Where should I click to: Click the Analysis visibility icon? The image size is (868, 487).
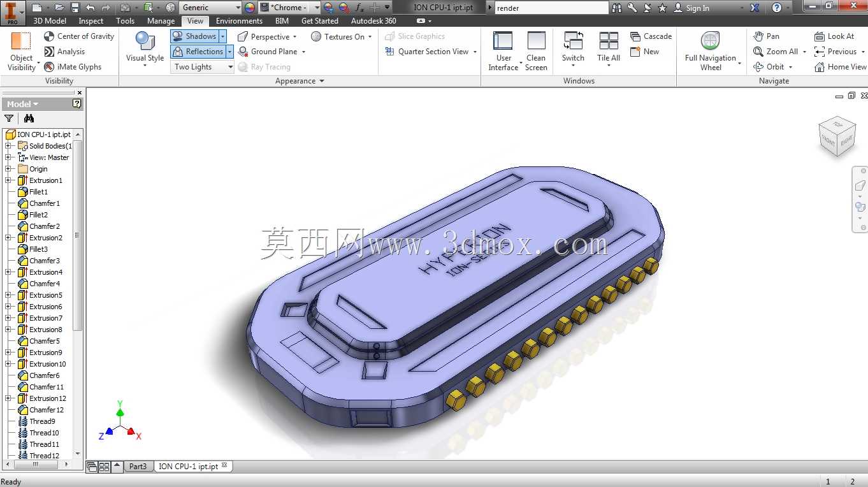pos(49,52)
